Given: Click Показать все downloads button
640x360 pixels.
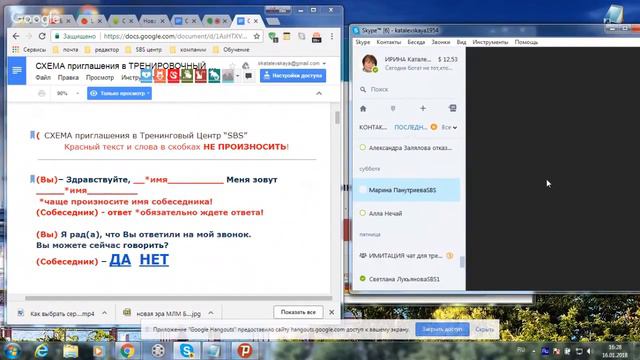Looking at the screenshot, I should click(x=298, y=312).
